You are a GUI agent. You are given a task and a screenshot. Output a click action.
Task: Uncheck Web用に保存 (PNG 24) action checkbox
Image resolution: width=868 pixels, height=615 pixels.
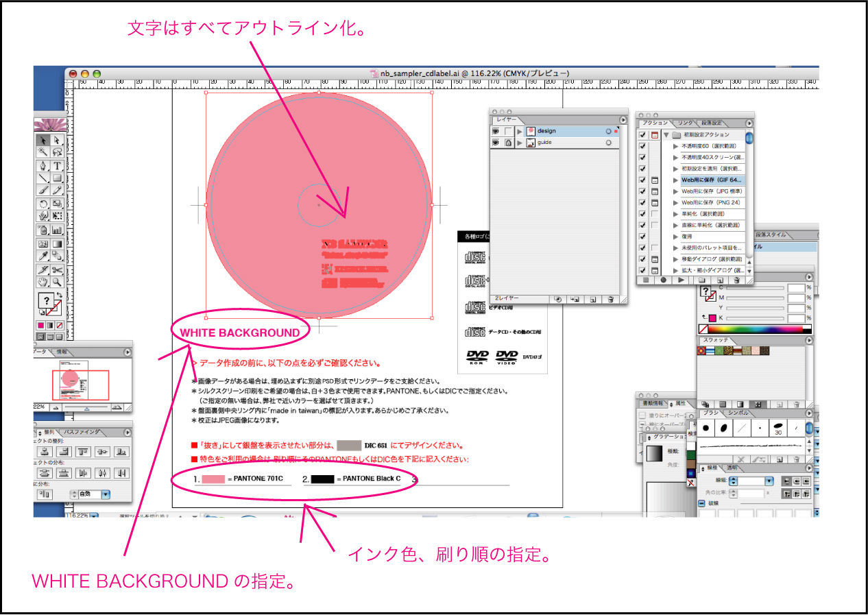pyautogui.click(x=642, y=202)
